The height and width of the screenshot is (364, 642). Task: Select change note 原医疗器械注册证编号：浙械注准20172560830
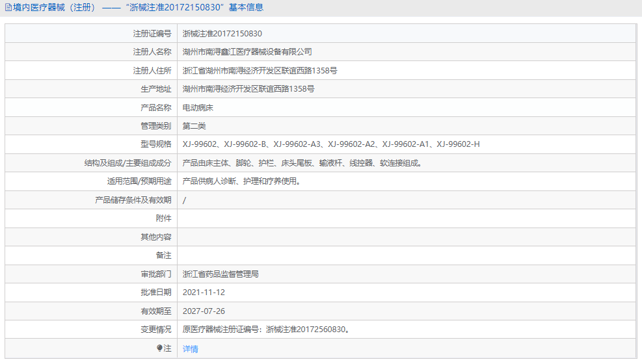click(x=266, y=330)
